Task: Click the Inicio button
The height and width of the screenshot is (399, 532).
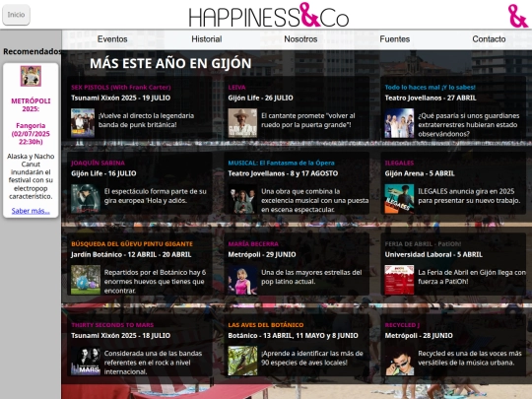Action: (16, 15)
